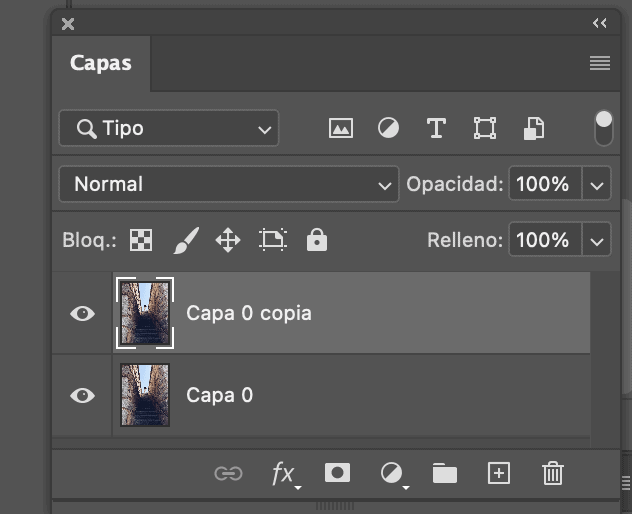Filter for type layers icon

coord(436,128)
